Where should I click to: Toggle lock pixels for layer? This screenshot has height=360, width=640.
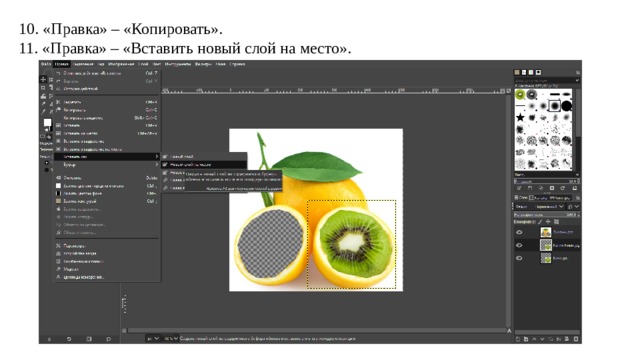540,222
